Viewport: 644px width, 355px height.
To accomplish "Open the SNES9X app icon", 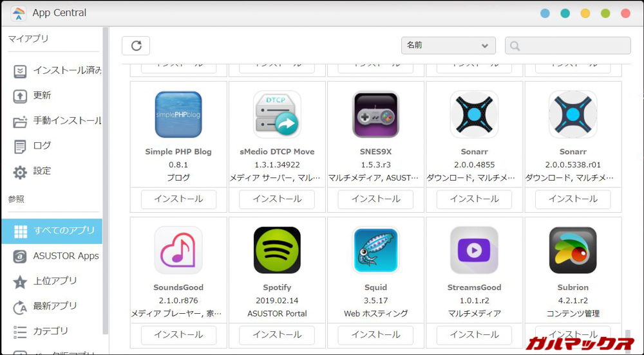I will (375, 114).
